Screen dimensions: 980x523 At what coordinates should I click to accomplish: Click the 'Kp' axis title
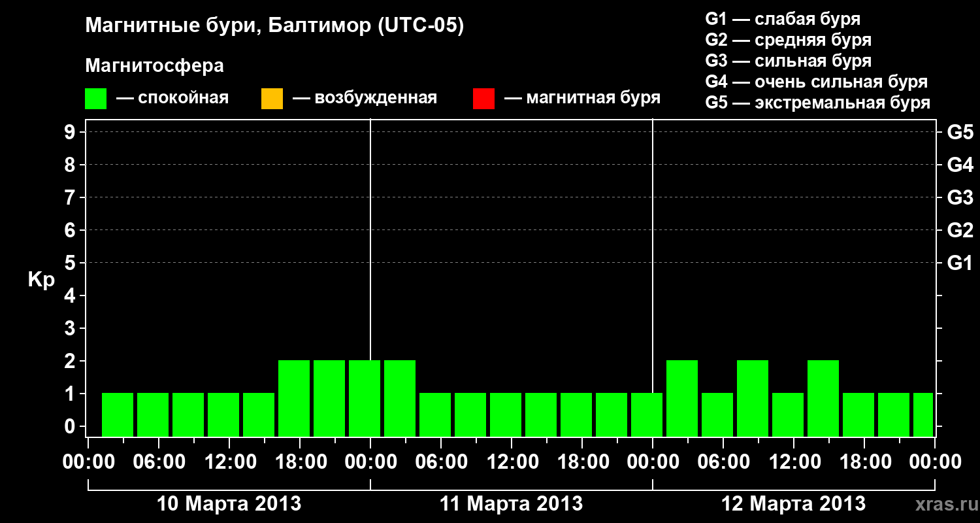[41, 280]
